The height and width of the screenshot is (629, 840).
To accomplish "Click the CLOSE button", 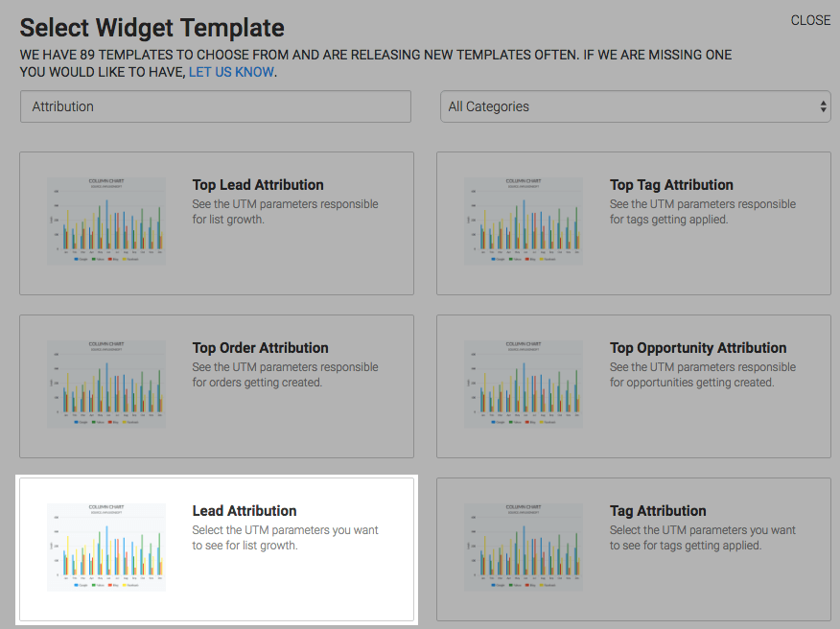I will [810, 20].
